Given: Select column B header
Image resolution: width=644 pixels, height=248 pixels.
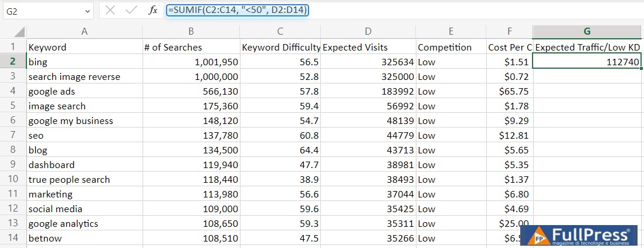Looking at the screenshot, I should coord(191,32).
